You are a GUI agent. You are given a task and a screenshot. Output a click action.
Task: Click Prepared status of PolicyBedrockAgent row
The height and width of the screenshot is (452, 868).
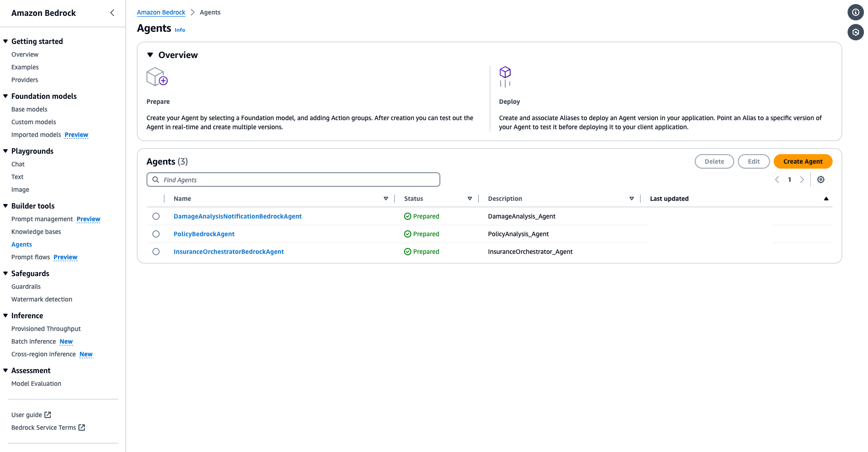[421, 234]
